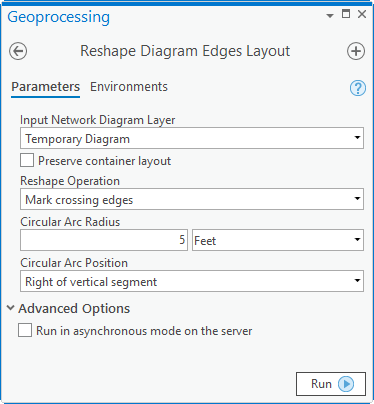Check Run in asynchronous mode on the server
The height and width of the screenshot is (404, 374).
(x=25, y=330)
